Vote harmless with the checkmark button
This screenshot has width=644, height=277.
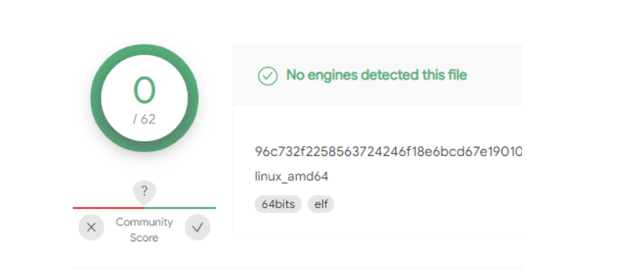[x=197, y=227]
